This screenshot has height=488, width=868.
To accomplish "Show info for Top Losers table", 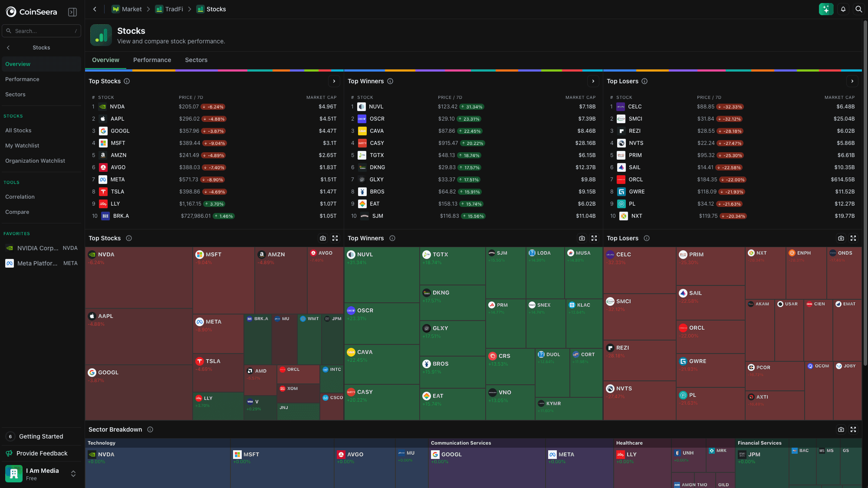I will [x=644, y=81].
